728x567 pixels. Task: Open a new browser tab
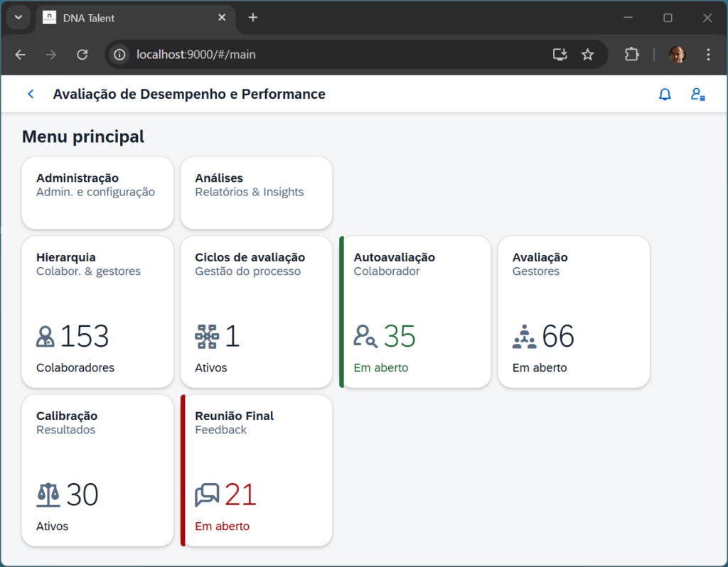pos(252,18)
